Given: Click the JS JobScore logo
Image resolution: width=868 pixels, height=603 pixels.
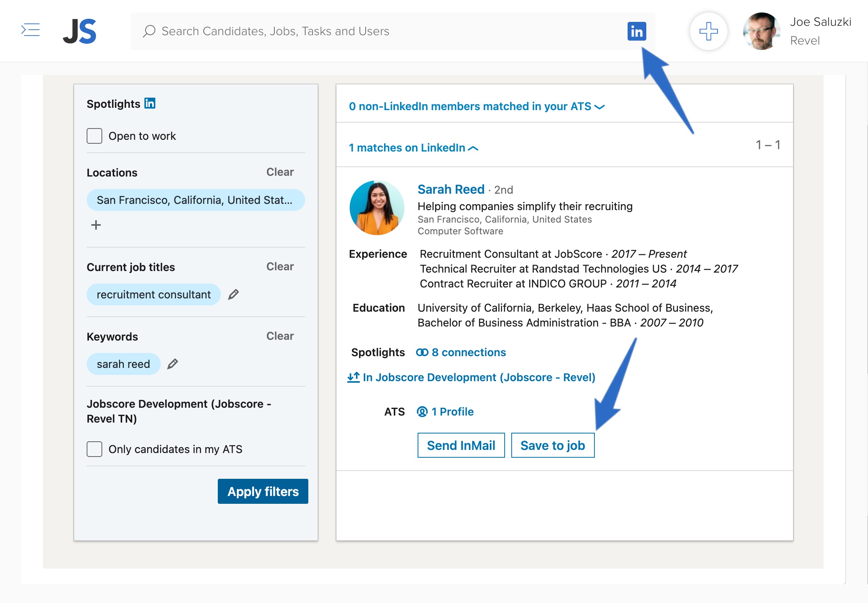Looking at the screenshot, I should point(80,31).
